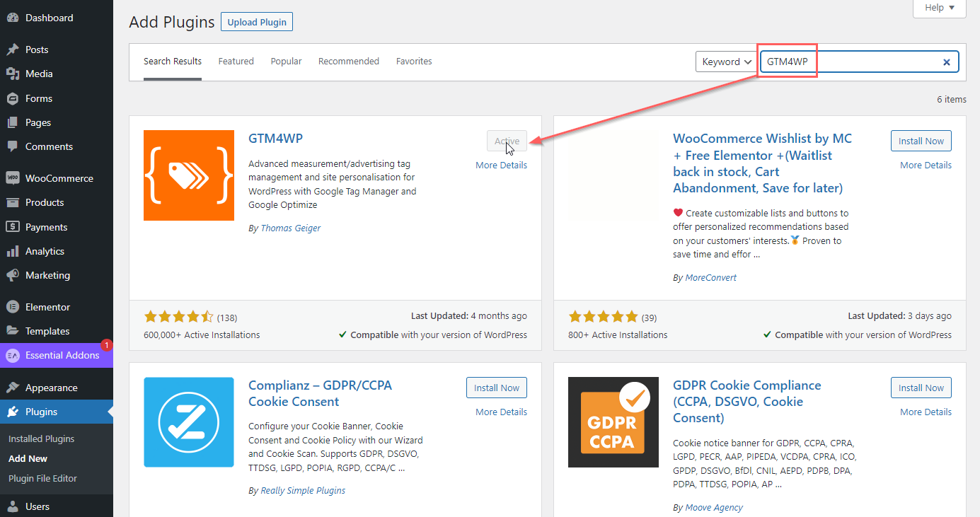Visit author MoreConvert link
The image size is (980, 517).
(711, 278)
